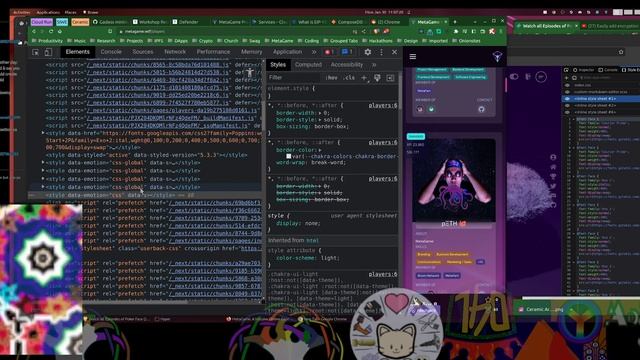Viewport: 640px width, 360px height.
Task: Click the chakra border color swatch in Styles
Action: [x=289, y=156]
